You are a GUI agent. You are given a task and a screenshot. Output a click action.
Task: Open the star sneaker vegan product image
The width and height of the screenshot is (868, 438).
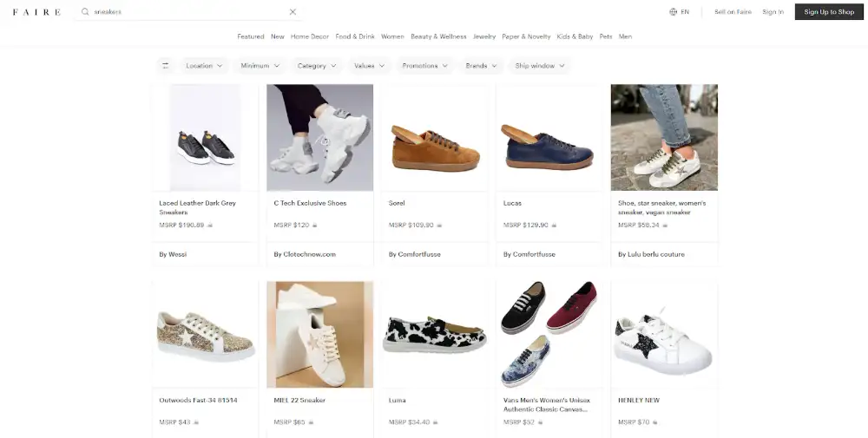tap(664, 137)
